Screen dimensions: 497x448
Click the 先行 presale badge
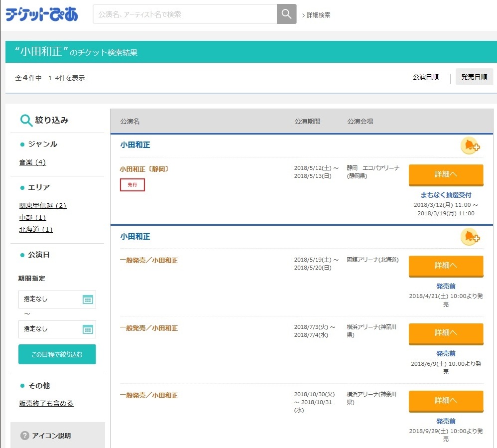point(132,185)
